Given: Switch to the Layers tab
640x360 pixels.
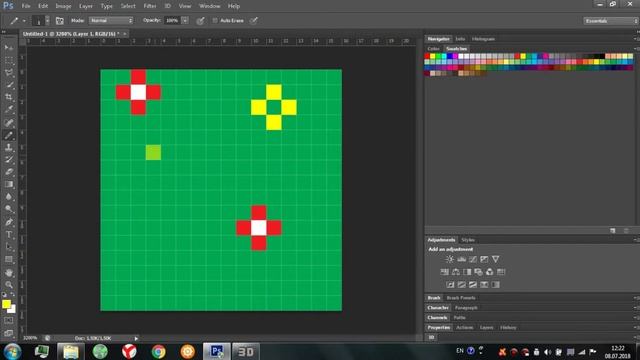Looking at the screenshot, I should tap(487, 327).
